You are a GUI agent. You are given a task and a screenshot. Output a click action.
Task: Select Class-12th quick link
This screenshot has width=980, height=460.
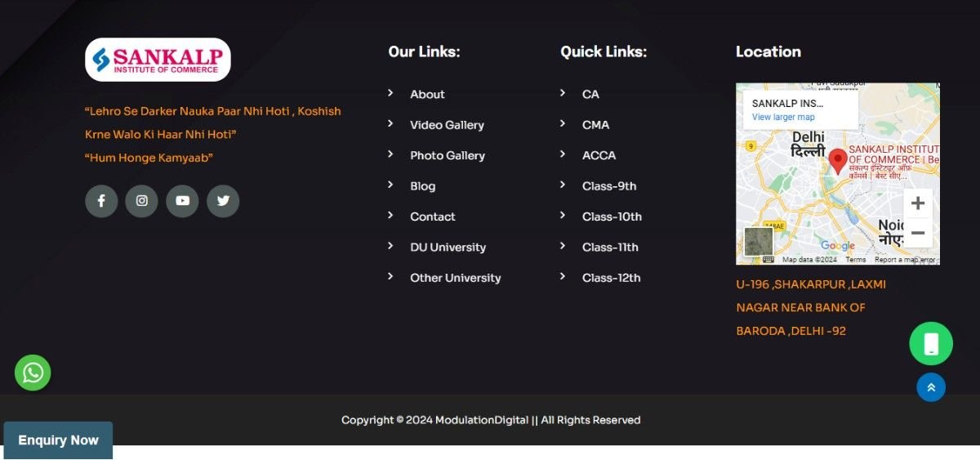point(611,278)
